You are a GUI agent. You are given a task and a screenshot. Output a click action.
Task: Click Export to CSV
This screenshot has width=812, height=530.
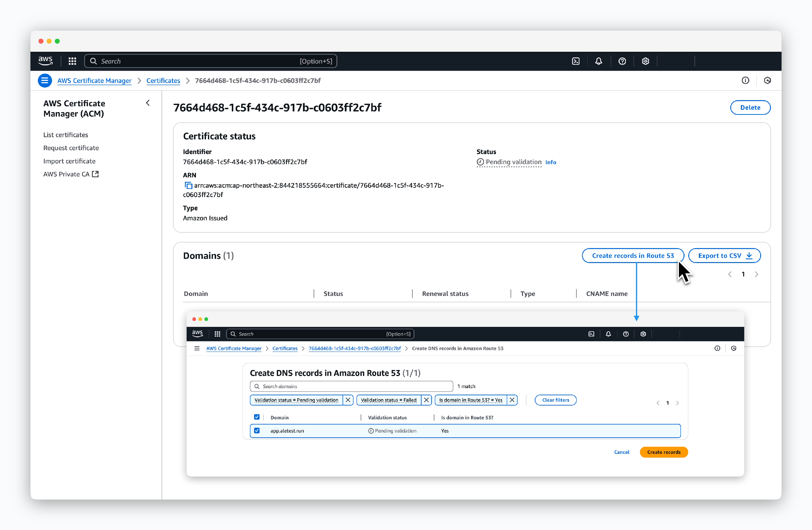point(725,256)
